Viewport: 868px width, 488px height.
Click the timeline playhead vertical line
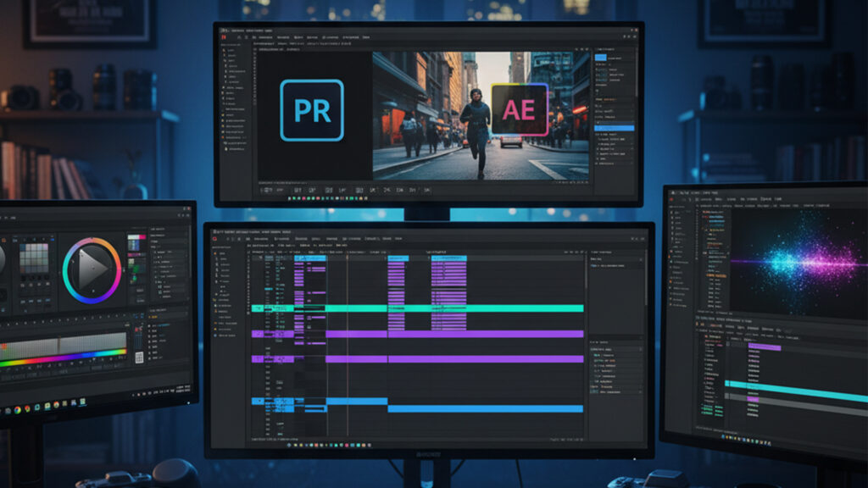coord(348,339)
